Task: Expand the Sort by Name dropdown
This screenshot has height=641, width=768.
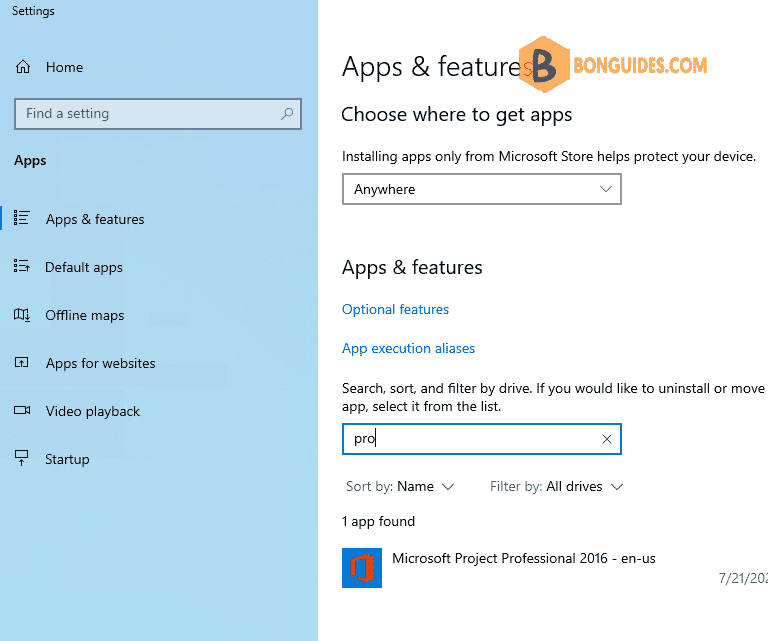Action: click(400, 486)
